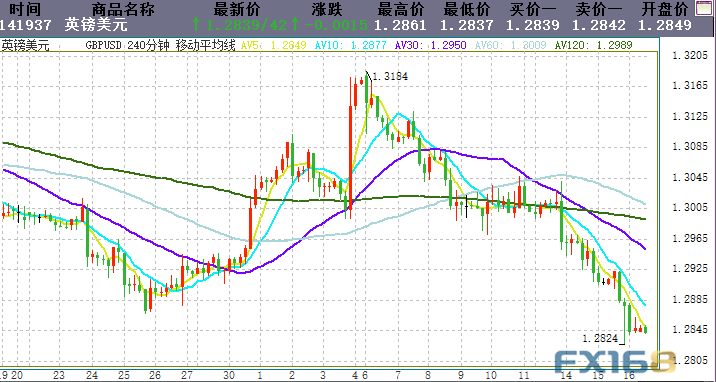Click the 移动平均线 label
The width and height of the screenshot is (716, 382).
click(205, 45)
